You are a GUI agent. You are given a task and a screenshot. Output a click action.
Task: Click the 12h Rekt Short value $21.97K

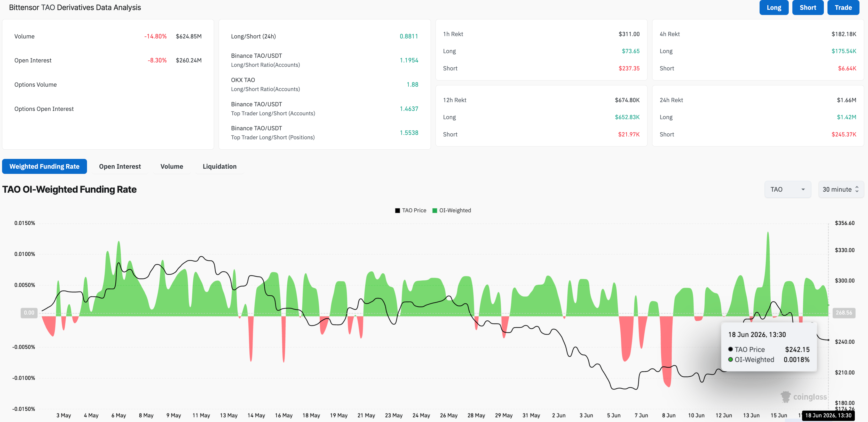629,134
